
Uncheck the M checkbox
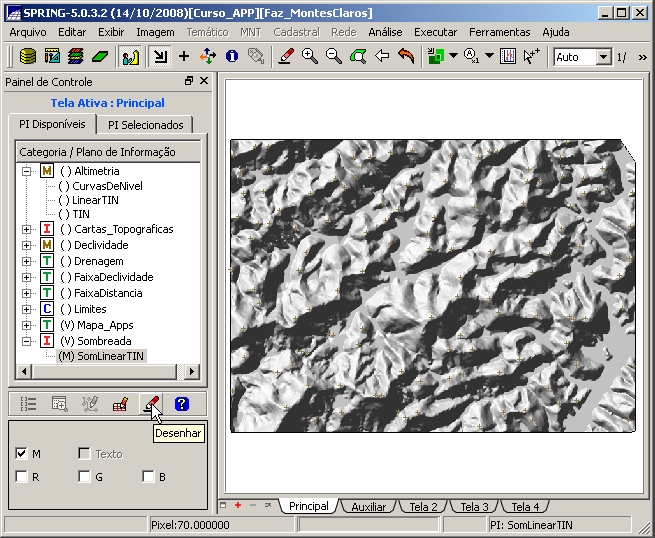[22, 454]
